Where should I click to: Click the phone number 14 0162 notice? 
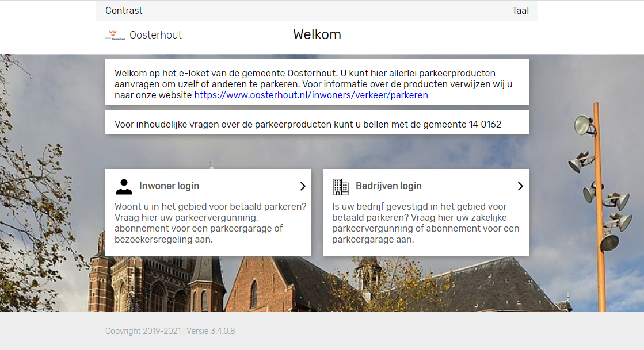308,124
